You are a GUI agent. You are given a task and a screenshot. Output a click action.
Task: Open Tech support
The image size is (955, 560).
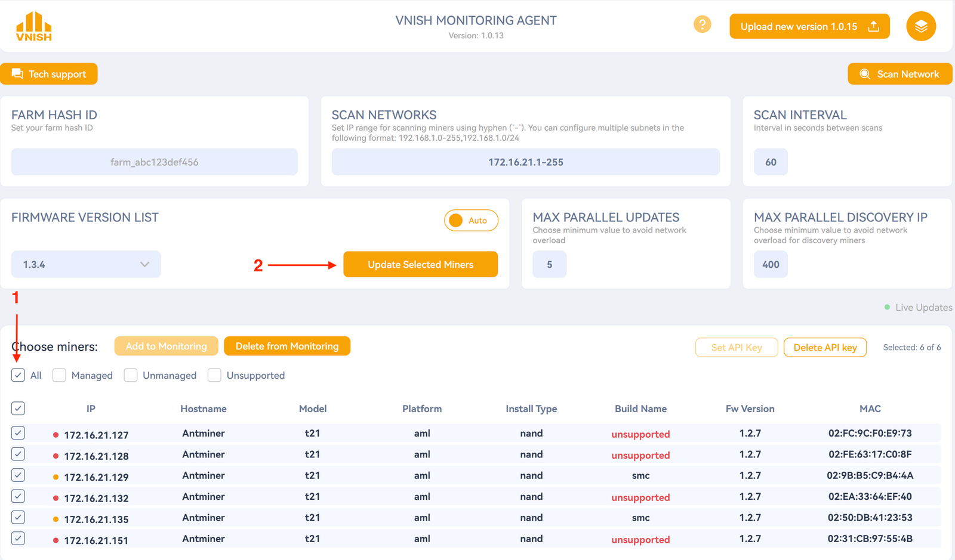(x=49, y=74)
